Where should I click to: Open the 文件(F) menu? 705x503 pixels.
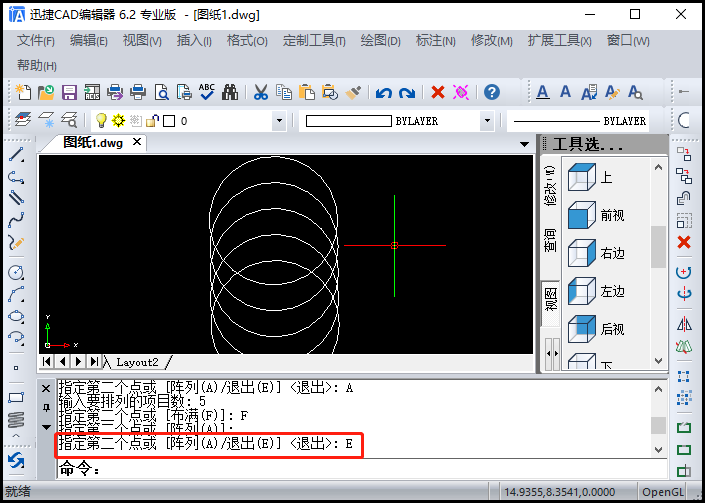click(x=36, y=41)
